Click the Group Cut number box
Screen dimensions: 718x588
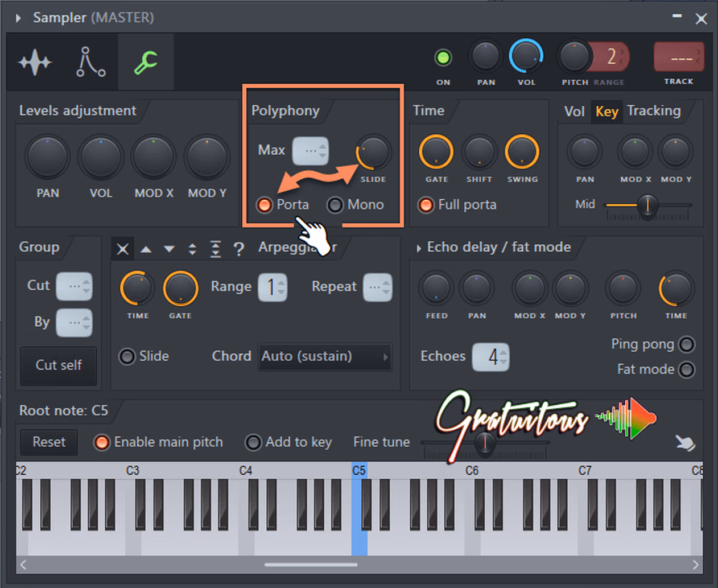(74, 286)
